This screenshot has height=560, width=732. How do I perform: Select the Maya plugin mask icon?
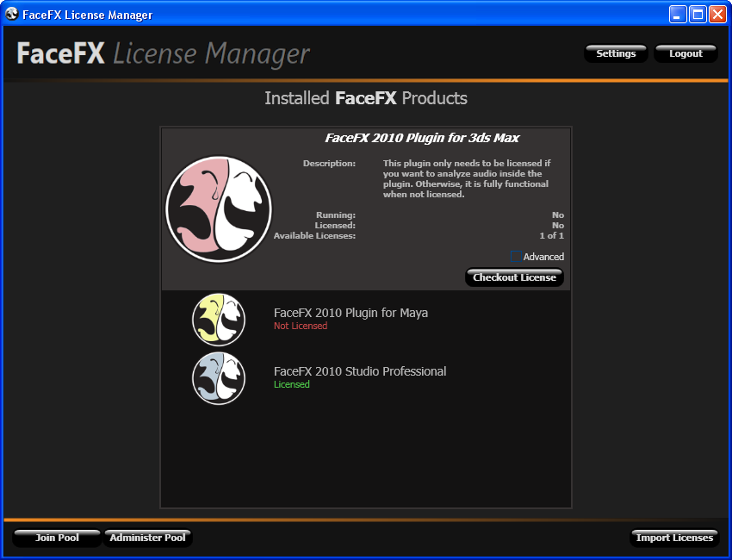(x=219, y=320)
